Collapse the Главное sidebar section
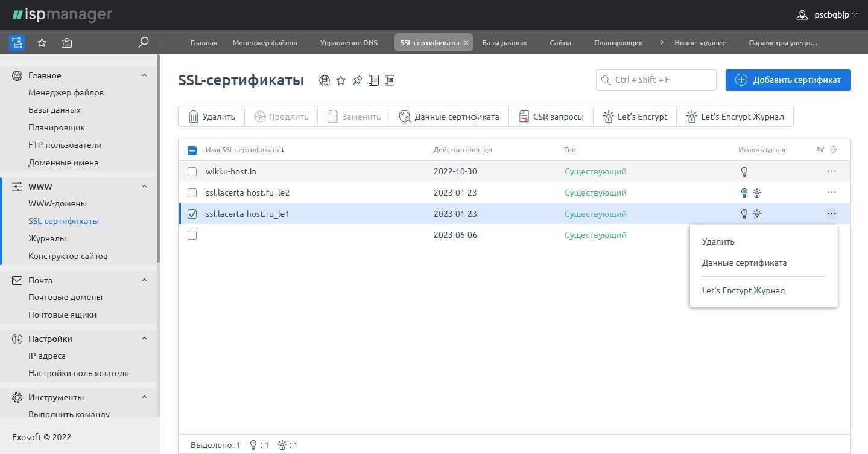Viewport: 868px width, 454px height. tap(144, 75)
